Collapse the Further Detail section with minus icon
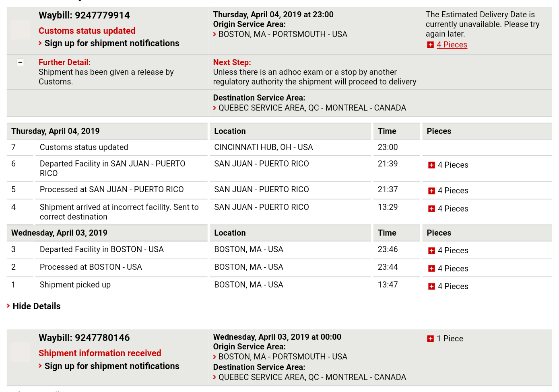 20,62
